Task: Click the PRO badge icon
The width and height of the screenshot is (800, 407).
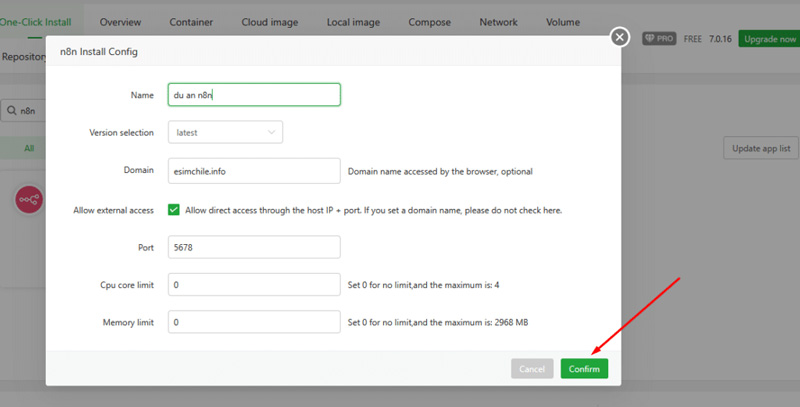Action: click(659, 39)
